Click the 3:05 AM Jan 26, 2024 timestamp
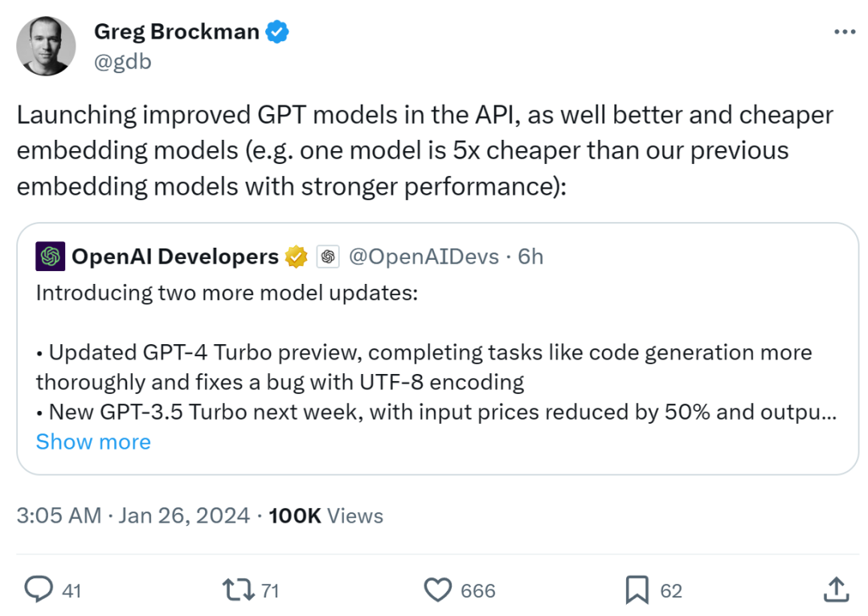The height and width of the screenshot is (616, 868). point(133,515)
